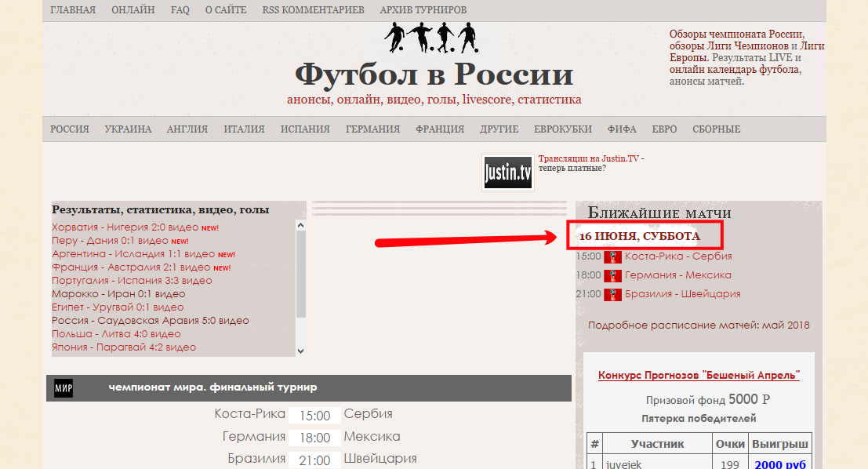Click the Германия - Мексика upcoming match link

(x=677, y=275)
